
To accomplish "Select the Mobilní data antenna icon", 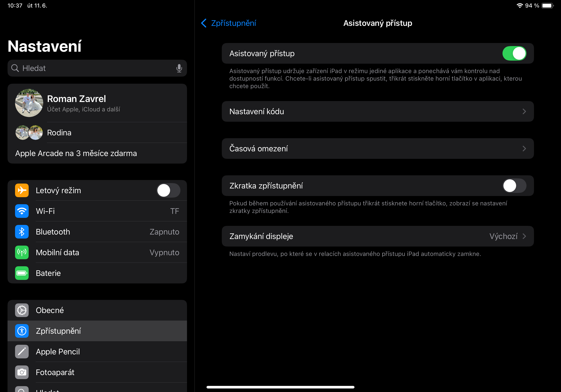I will pyautogui.click(x=22, y=252).
